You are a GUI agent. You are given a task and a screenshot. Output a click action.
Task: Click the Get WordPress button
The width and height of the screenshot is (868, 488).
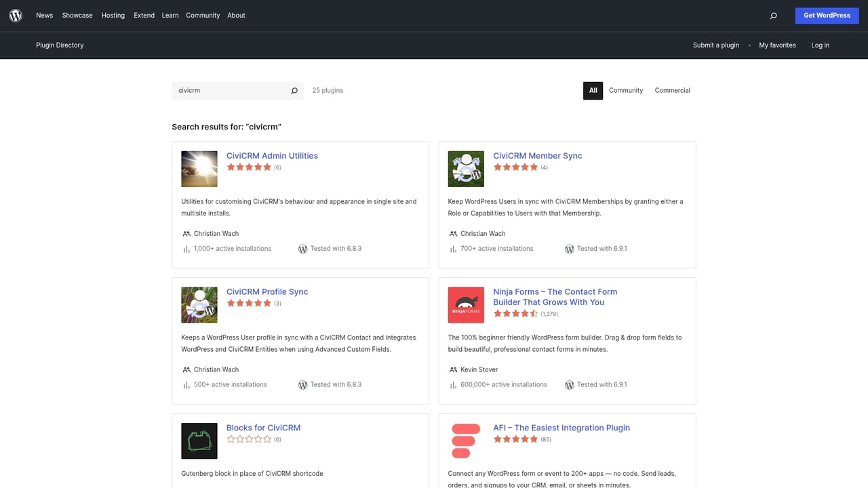click(x=827, y=15)
